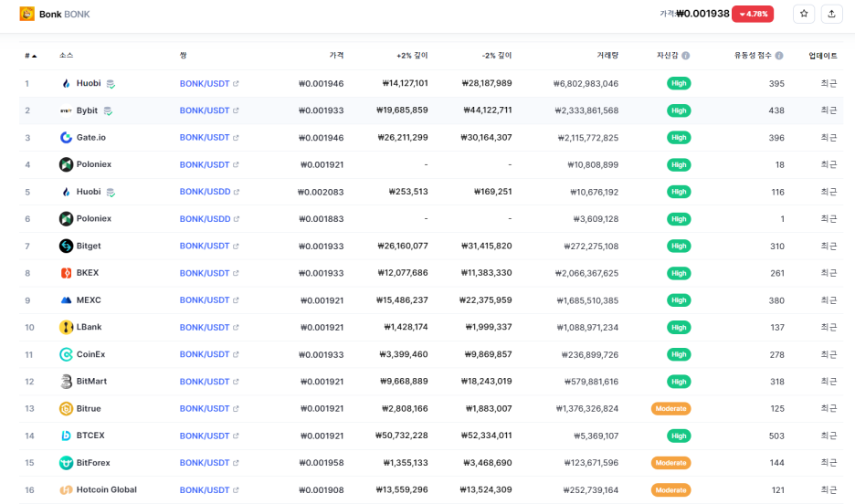This screenshot has height=504, width=855.
Task: Click verified reserves icon next to Bybit
Action: pos(108,111)
